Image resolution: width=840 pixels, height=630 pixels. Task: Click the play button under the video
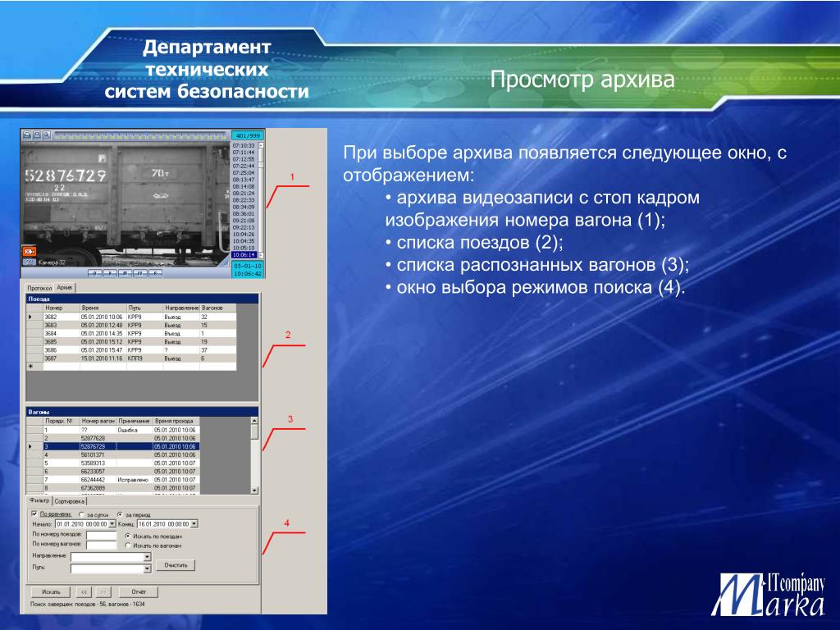pos(110,273)
